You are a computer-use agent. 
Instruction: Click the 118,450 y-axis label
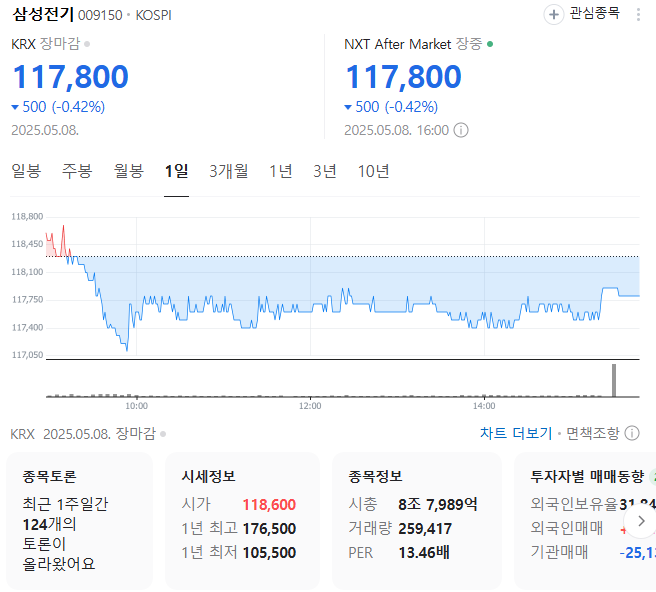point(27,244)
